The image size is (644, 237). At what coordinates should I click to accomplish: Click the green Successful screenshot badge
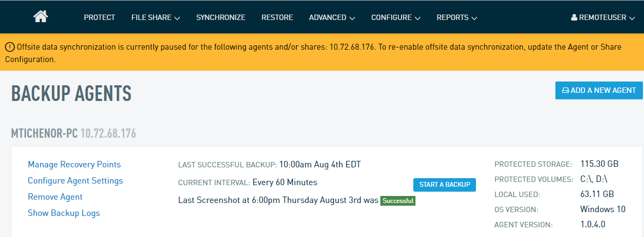398,201
